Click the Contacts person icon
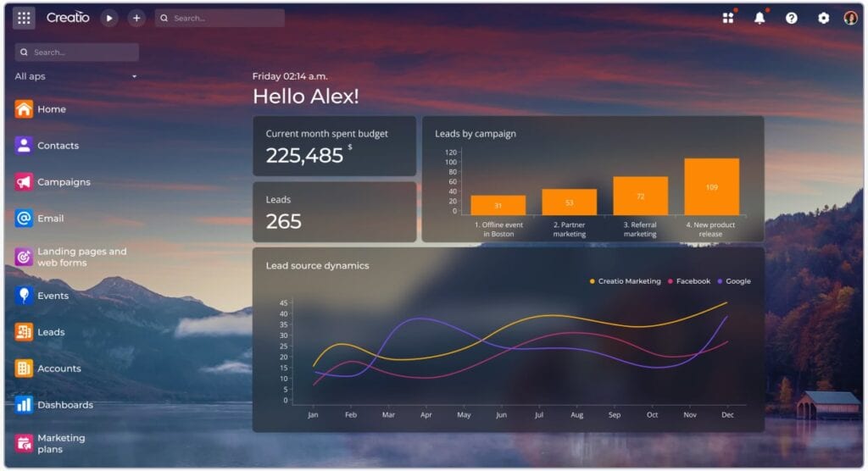Viewport: 868px width, 471px height. click(x=24, y=146)
